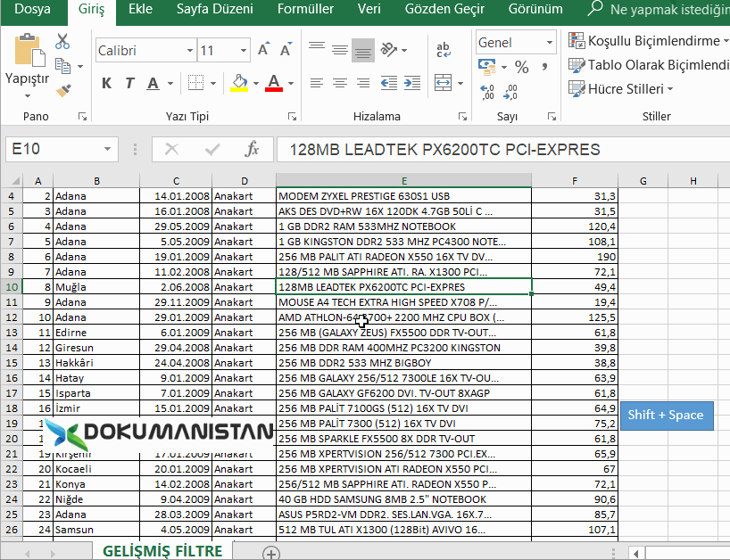The width and height of the screenshot is (730, 560).
Task: Switch to Sayfa Düzeni tab
Action: pyautogui.click(x=214, y=9)
